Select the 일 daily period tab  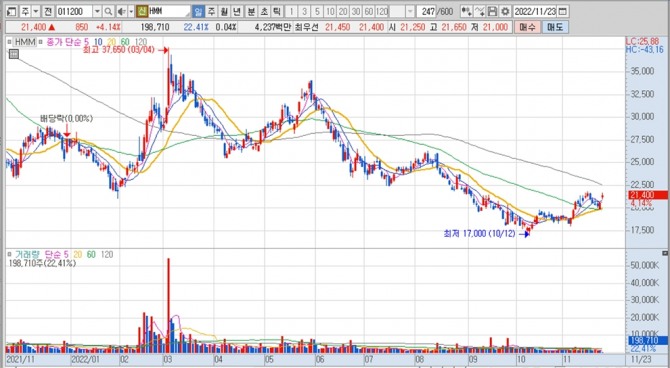[197, 11]
